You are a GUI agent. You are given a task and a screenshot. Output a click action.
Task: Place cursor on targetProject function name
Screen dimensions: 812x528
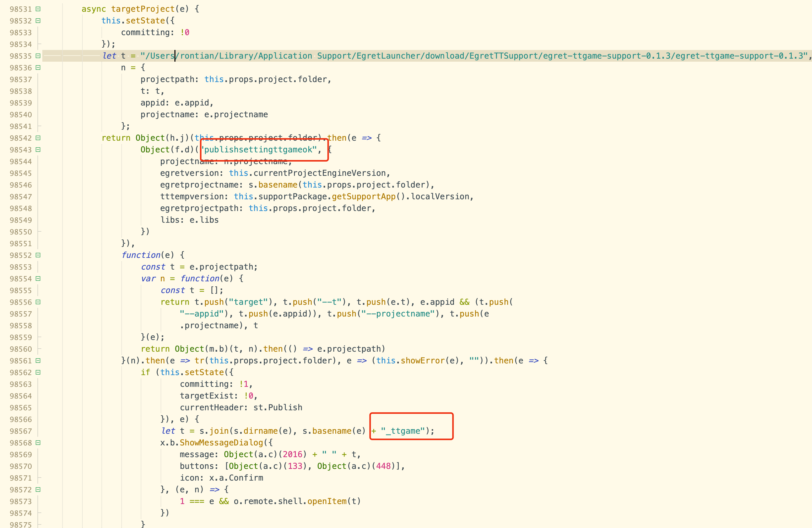[x=143, y=9]
